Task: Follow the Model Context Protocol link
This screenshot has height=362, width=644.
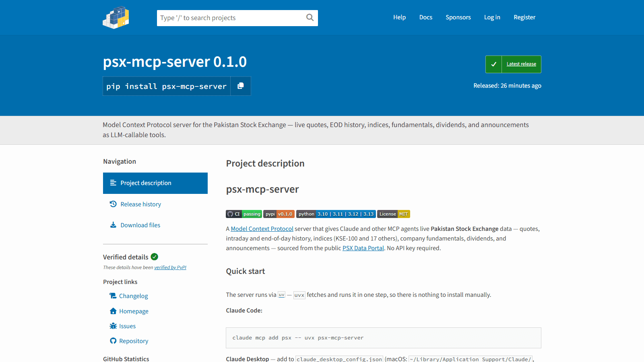Action: (262, 229)
